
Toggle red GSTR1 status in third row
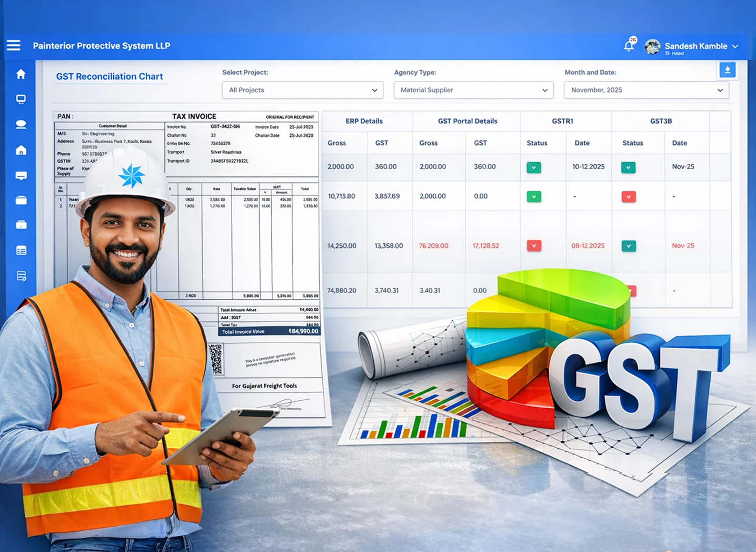(x=534, y=246)
